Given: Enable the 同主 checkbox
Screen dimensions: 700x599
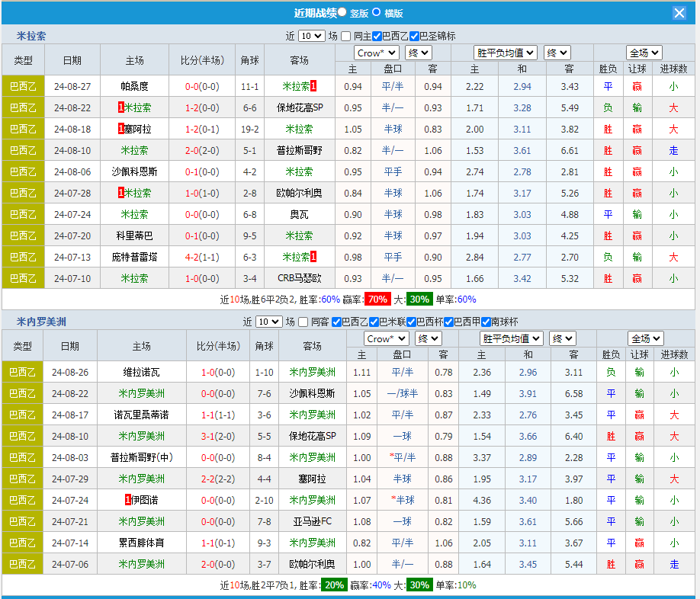Looking at the screenshot, I should click(x=345, y=35).
